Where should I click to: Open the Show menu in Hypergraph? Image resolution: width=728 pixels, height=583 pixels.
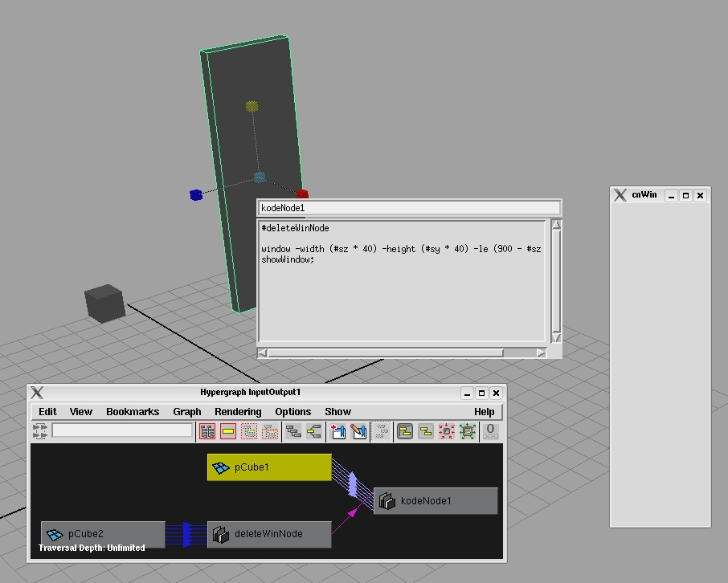[338, 412]
